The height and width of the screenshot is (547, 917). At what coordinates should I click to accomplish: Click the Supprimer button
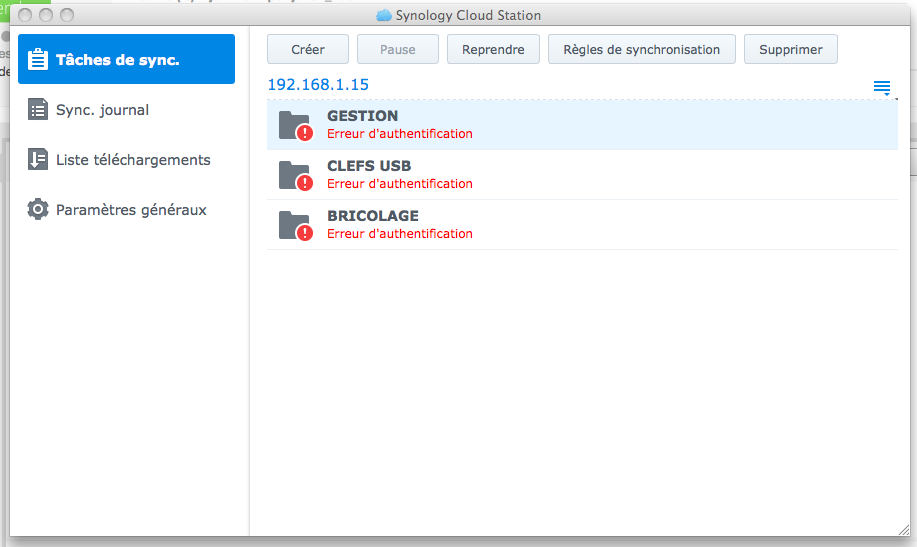click(x=791, y=49)
